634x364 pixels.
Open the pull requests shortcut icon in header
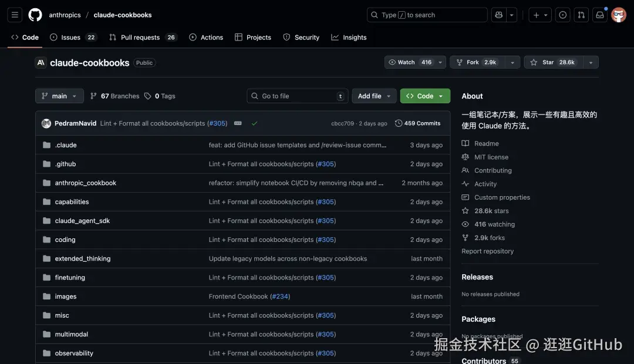click(x=581, y=15)
